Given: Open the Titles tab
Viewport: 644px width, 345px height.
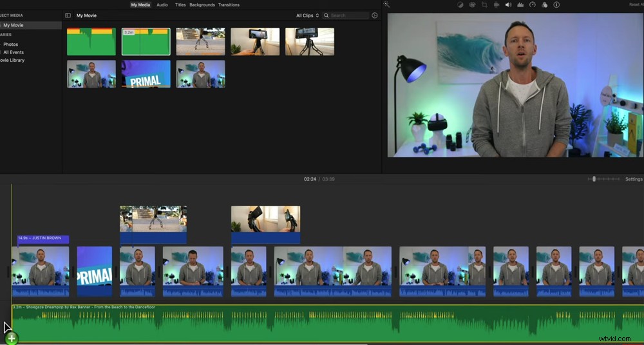Looking at the screenshot, I should [180, 5].
